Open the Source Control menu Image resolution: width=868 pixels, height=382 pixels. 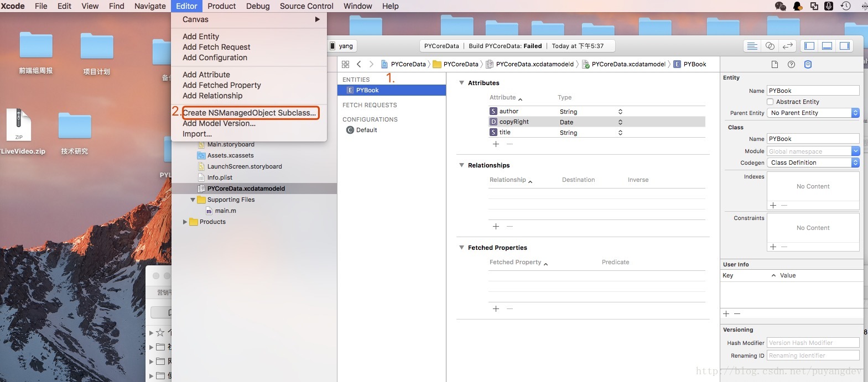coord(306,6)
